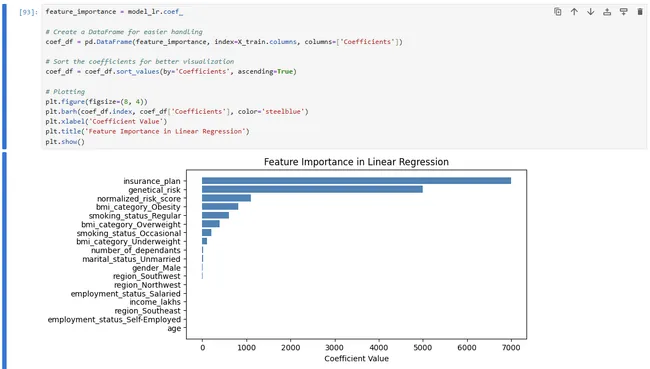The image size is (650, 369).
Task: Collapse the output using its blue side bar
Action: pyautogui.click(x=4, y=260)
